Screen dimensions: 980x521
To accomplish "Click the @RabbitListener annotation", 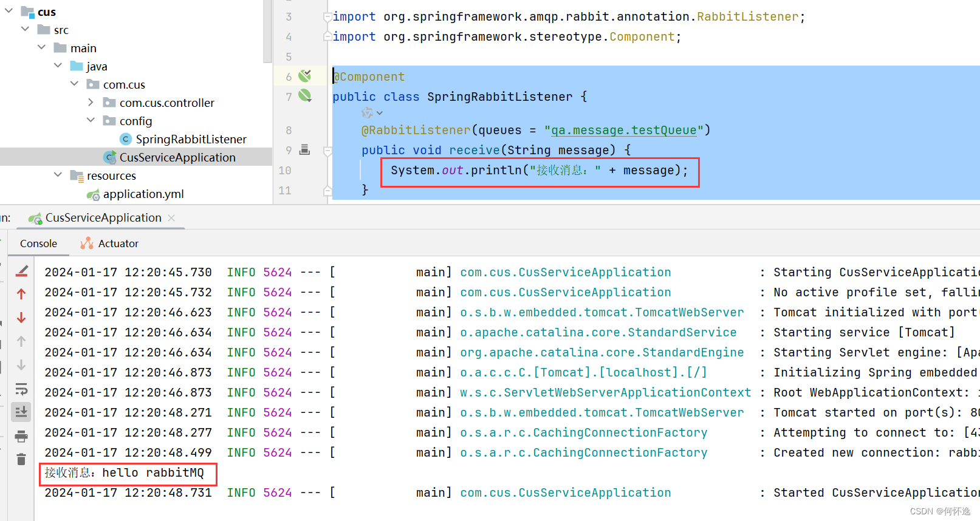I will pos(416,130).
